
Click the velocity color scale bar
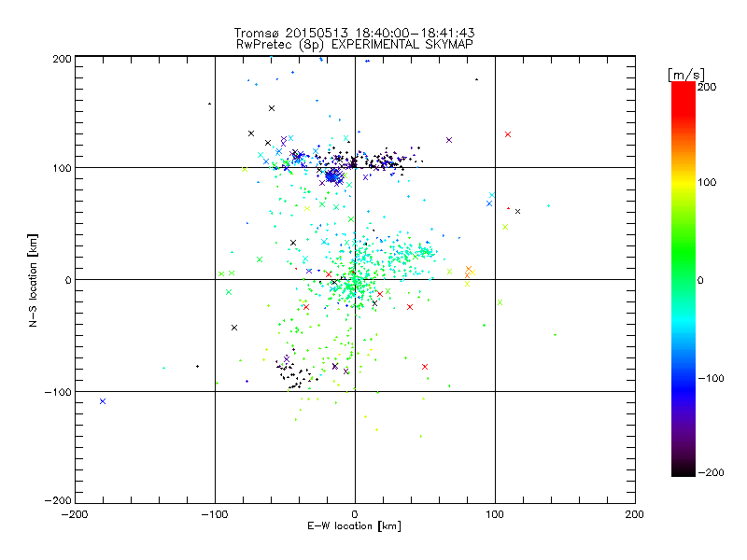pos(684,279)
